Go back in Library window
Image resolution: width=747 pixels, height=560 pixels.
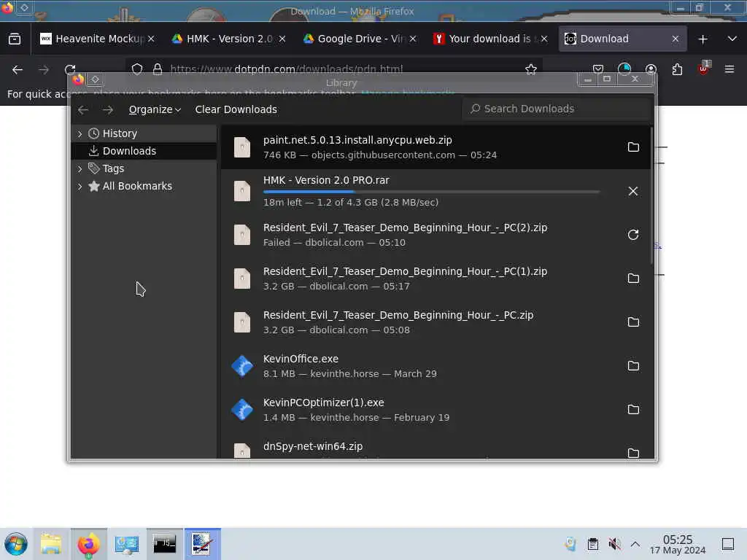click(83, 109)
